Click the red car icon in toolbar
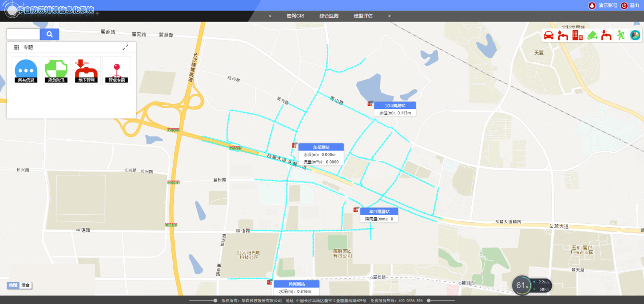Image resolution: width=644 pixels, height=304 pixels. coord(549,36)
